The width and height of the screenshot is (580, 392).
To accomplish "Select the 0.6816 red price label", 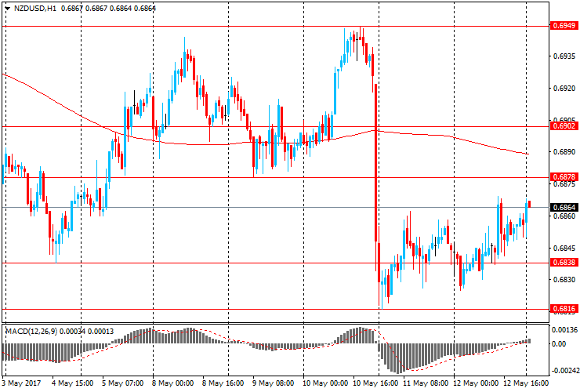I will [x=564, y=309].
